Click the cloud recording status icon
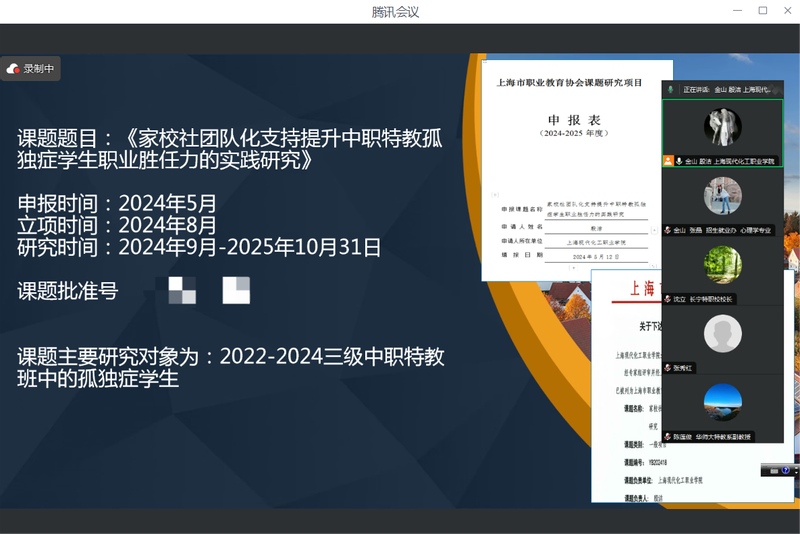This screenshot has width=800, height=534. (x=13, y=69)
